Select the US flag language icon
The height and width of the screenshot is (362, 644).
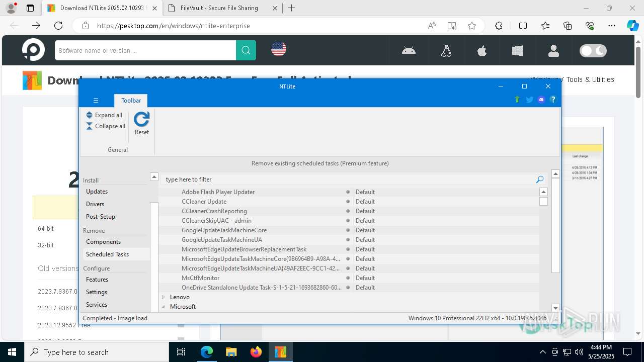279,49
